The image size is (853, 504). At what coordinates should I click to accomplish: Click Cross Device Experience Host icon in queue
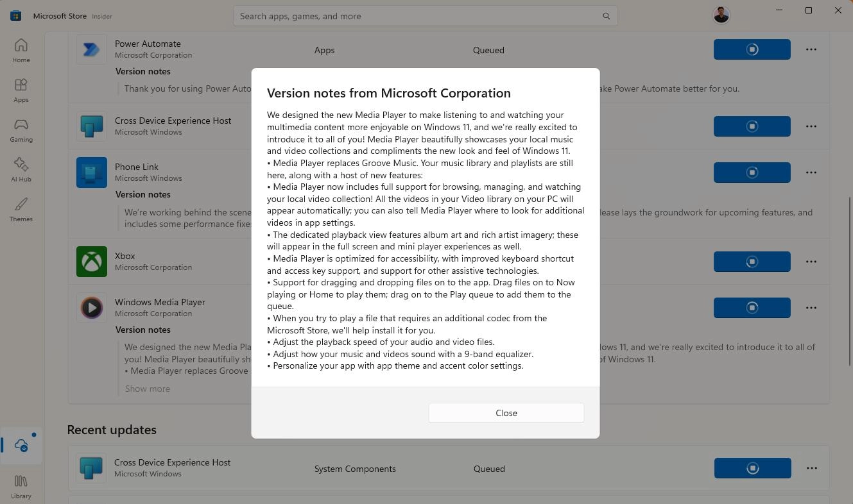click(x=91, y=126)
